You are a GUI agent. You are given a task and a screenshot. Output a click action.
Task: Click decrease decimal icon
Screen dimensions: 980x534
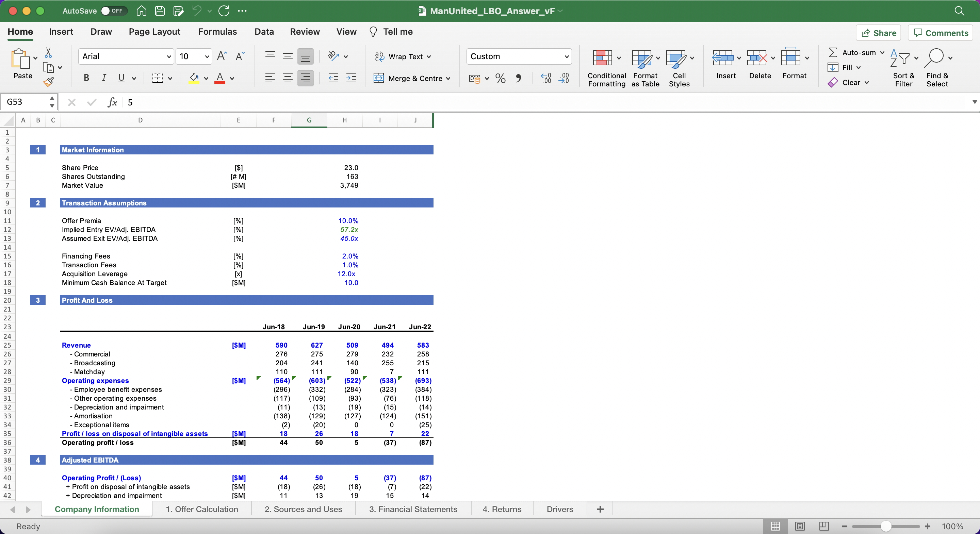[564, 78]
